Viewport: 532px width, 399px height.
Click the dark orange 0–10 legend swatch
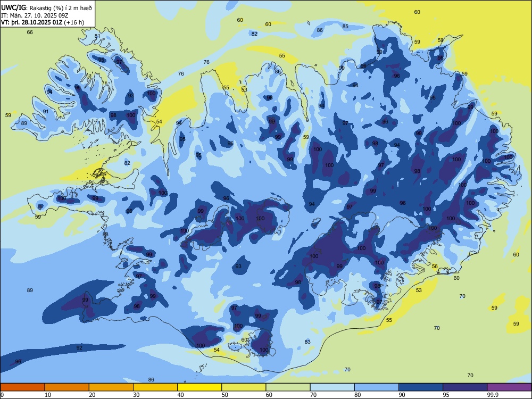[x=22, y=387]
